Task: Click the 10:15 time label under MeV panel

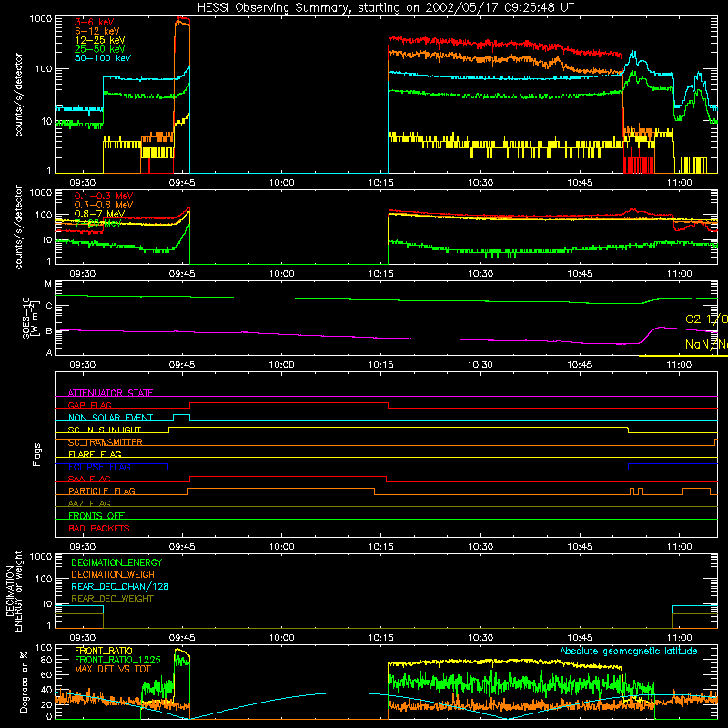Action: tap(380, 274)
